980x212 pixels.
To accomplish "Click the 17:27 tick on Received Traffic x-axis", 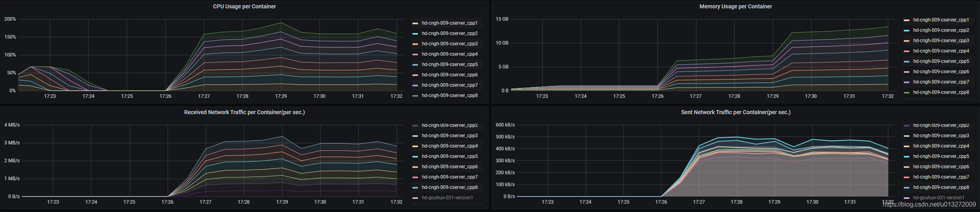I will click(x=206, y=202).
